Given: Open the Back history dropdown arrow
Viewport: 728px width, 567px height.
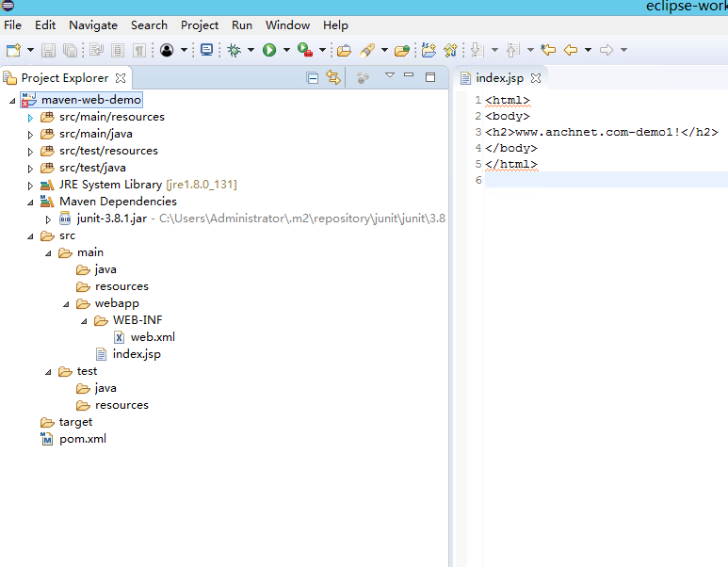Looking at the screenshot, I should click(x=588, y=50).
